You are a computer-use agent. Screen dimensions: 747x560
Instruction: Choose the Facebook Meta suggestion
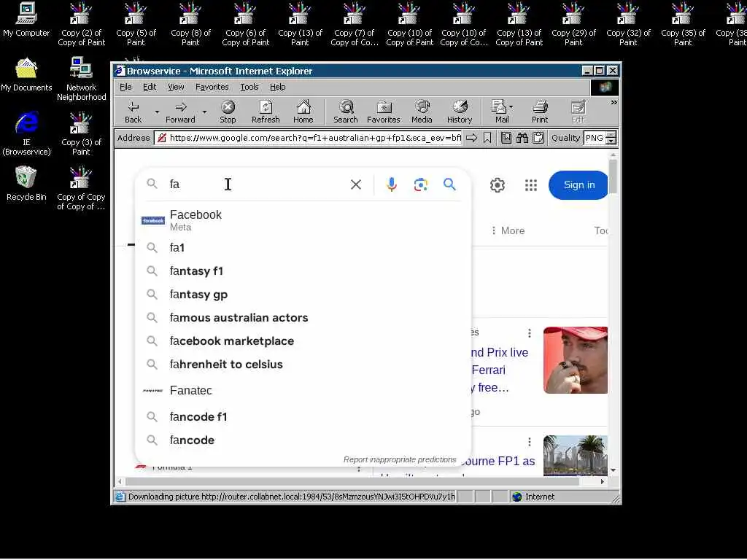tap(303, 220)
